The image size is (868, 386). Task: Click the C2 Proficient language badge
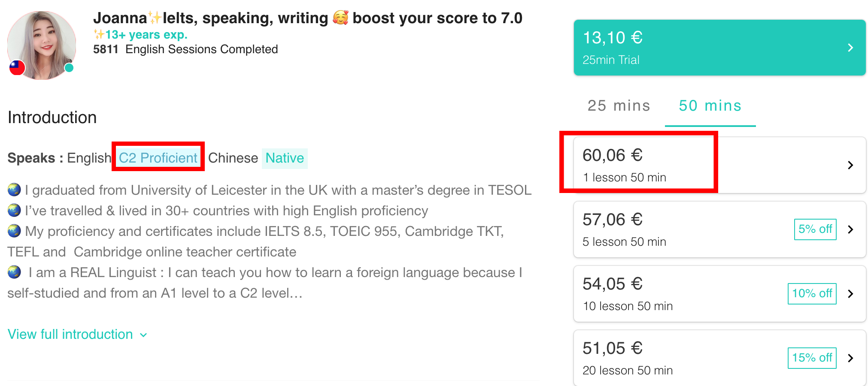tap(158, 158)
